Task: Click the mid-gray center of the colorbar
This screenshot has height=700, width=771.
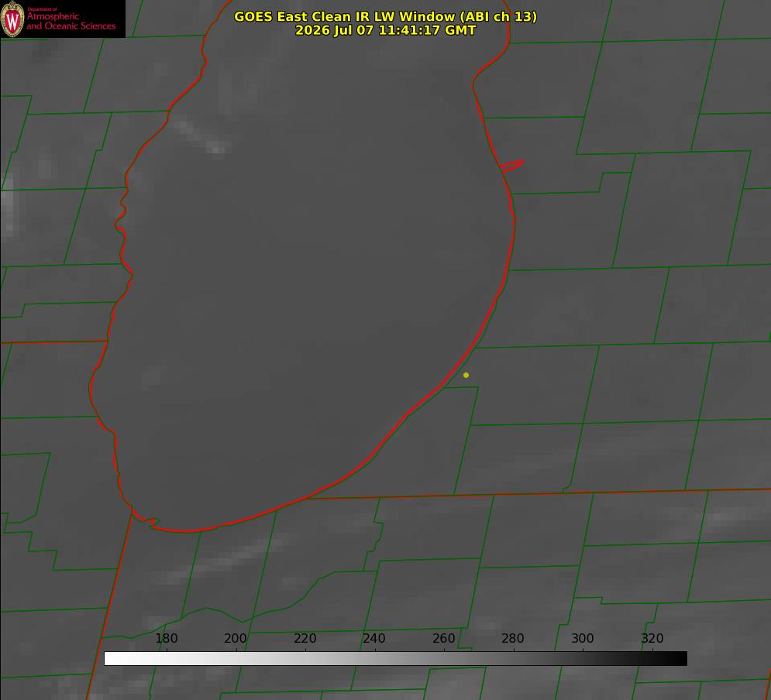Action: click(395, 659)
